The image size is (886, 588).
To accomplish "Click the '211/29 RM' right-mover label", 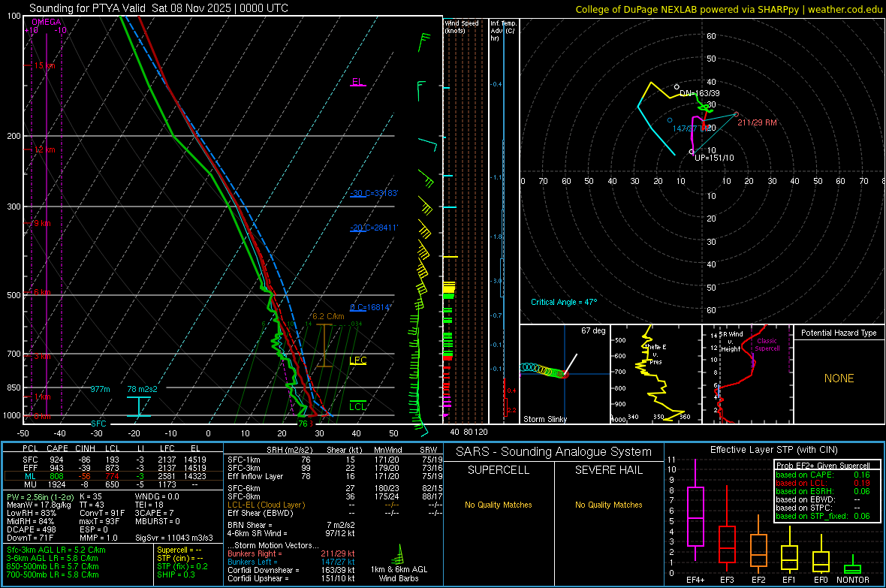I will (x=757, y=122).
